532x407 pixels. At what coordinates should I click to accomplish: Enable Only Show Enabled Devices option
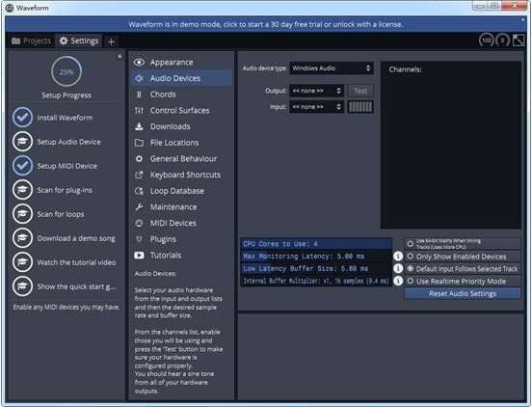coord(463,257)
